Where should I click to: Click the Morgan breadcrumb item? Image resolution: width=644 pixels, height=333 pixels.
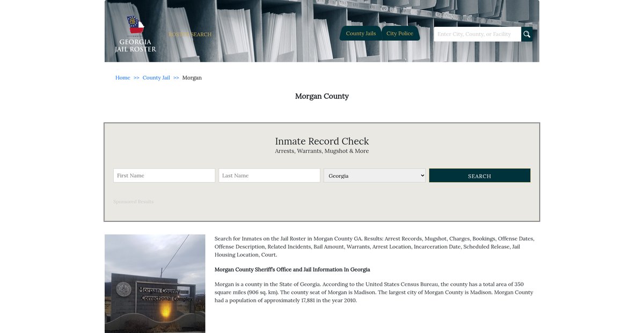tap(192, 78)
